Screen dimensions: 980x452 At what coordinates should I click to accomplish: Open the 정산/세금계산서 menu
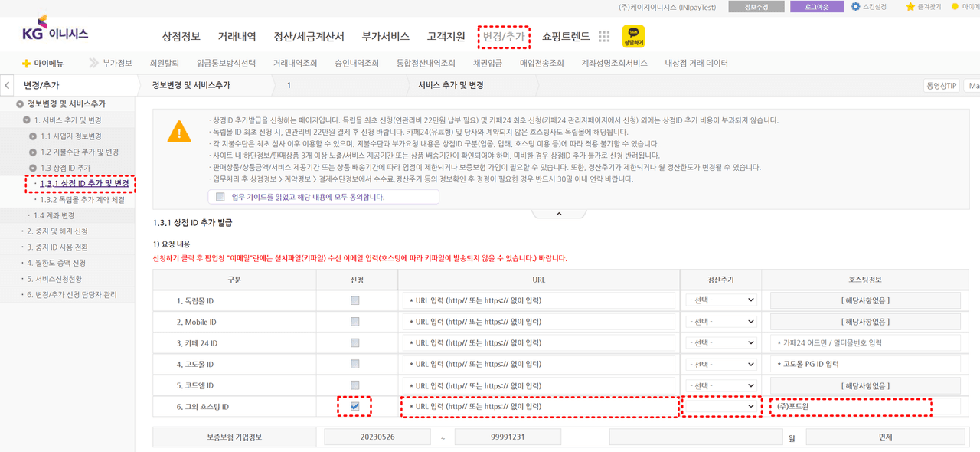point(309,36)
